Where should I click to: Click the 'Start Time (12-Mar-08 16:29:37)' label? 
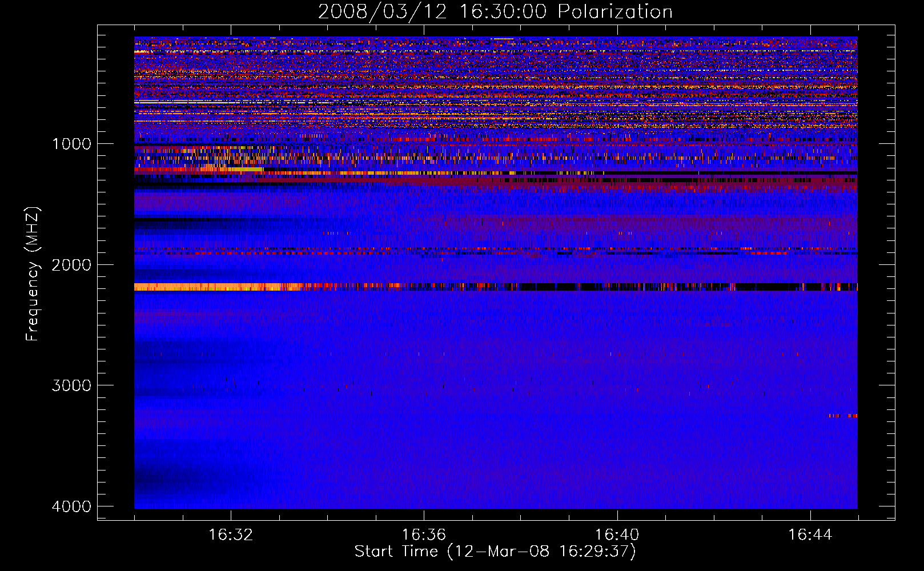[495, 552]
